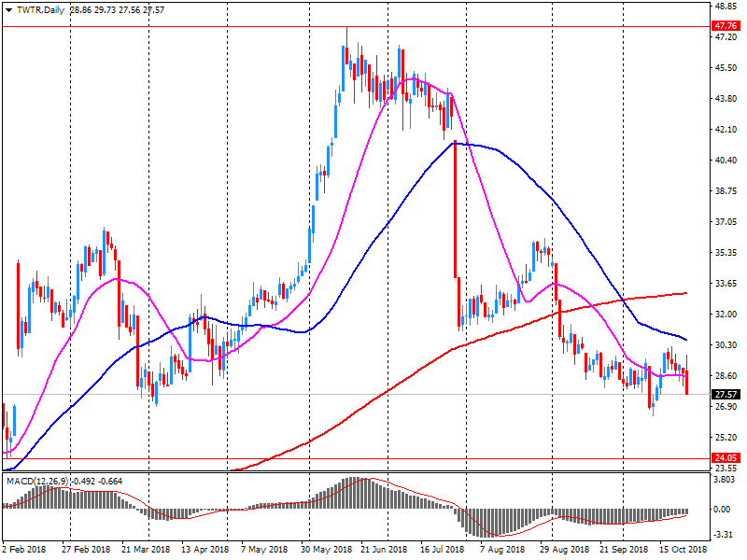Select the 38.75 price scale label
Viewport: 747px width, 560px height.
726,191
